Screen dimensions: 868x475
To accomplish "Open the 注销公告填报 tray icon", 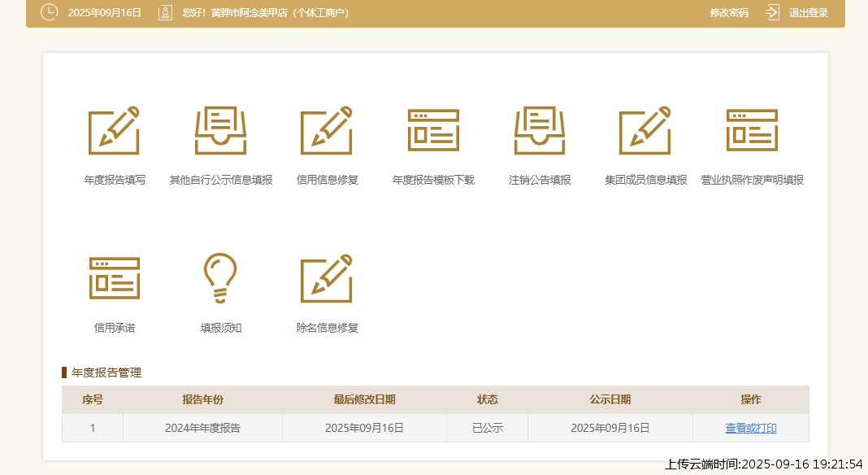I will [x=540, y=130].
